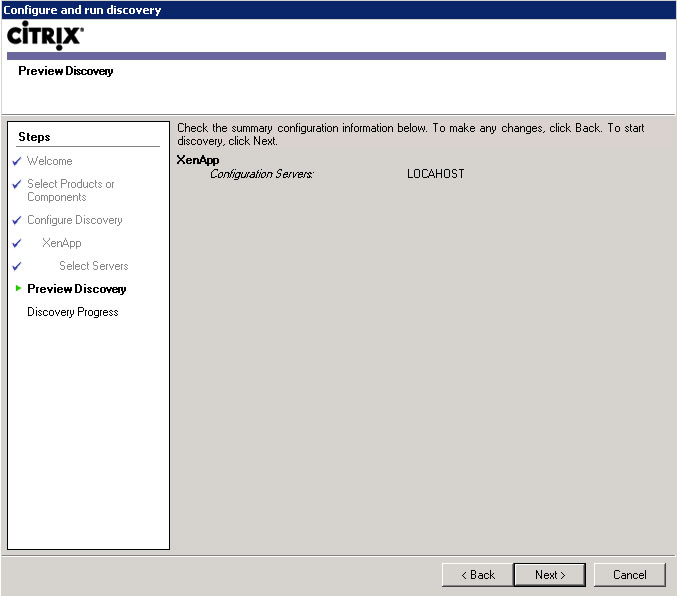Click the checkmark beside Welcome step
Viewport: 677px width, 596px height.
(x=17, y=161)
